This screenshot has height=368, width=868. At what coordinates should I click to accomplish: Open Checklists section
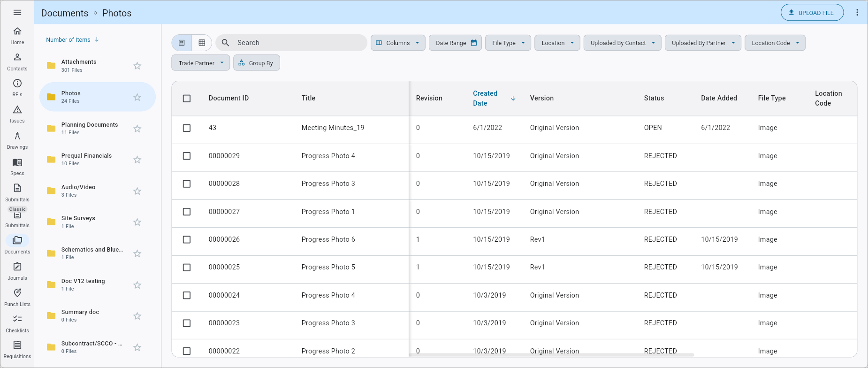click(x=17, y=324)
